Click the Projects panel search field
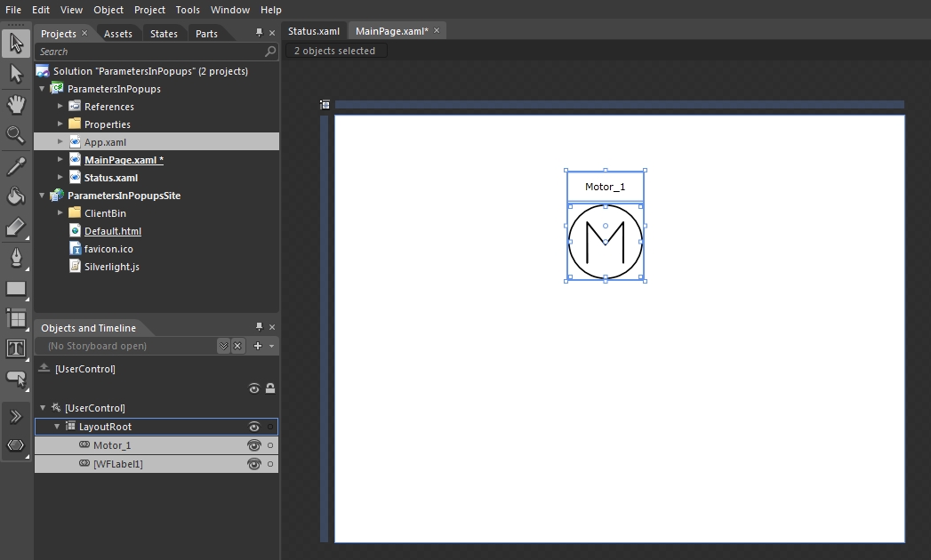 [149, 52]
